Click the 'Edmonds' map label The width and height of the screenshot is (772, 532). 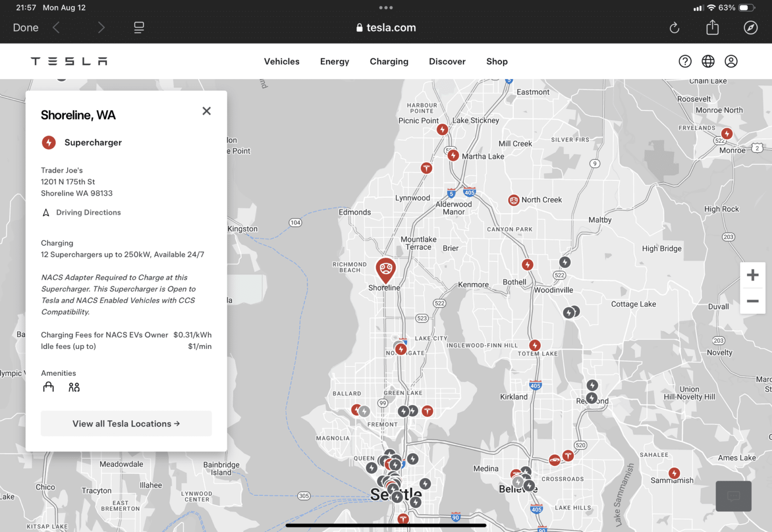[355, 212]
